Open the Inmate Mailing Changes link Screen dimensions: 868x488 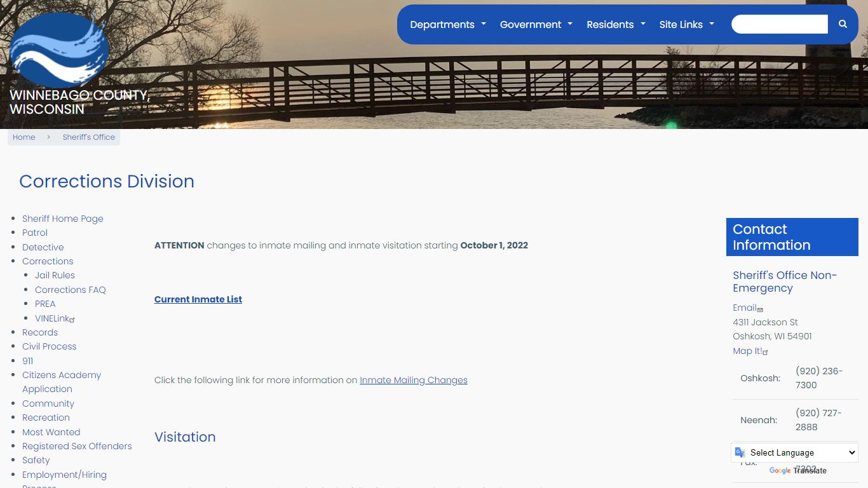[x=414, y=380]
